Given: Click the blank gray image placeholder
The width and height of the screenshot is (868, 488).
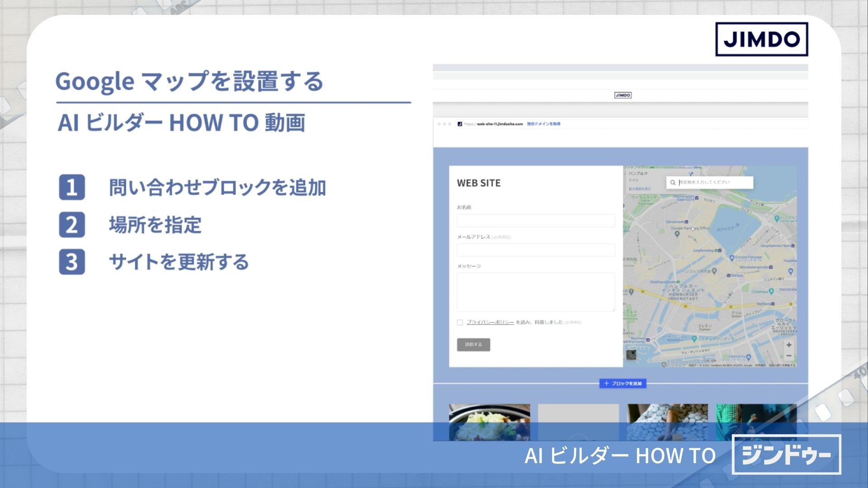Looking at the screenshot, I should point(578,422).
